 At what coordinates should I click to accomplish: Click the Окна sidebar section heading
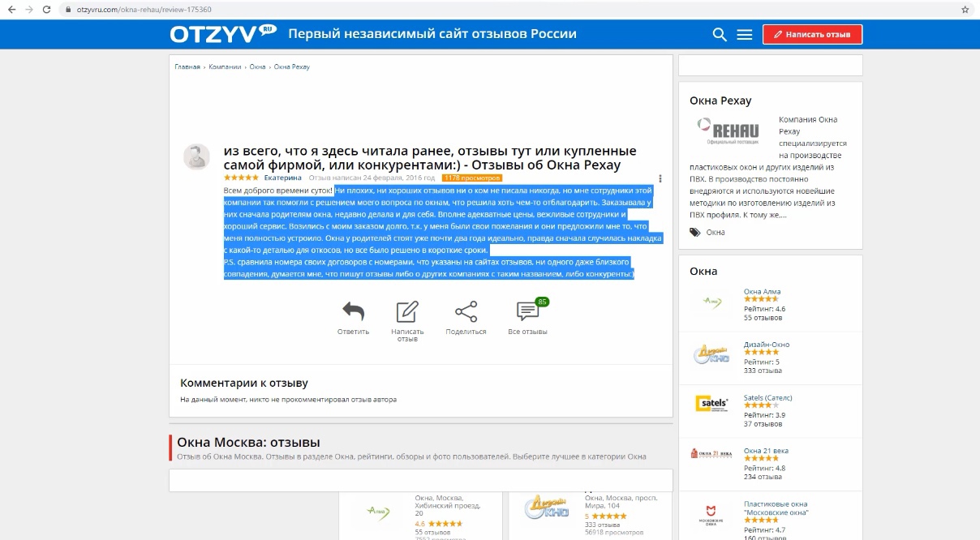703,271
